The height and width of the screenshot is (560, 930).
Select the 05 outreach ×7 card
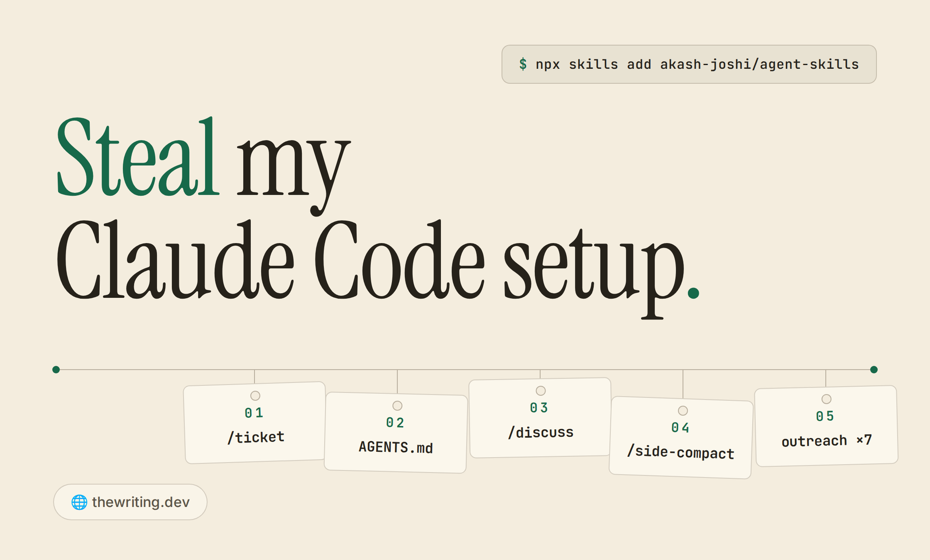(x=826, y=426)
